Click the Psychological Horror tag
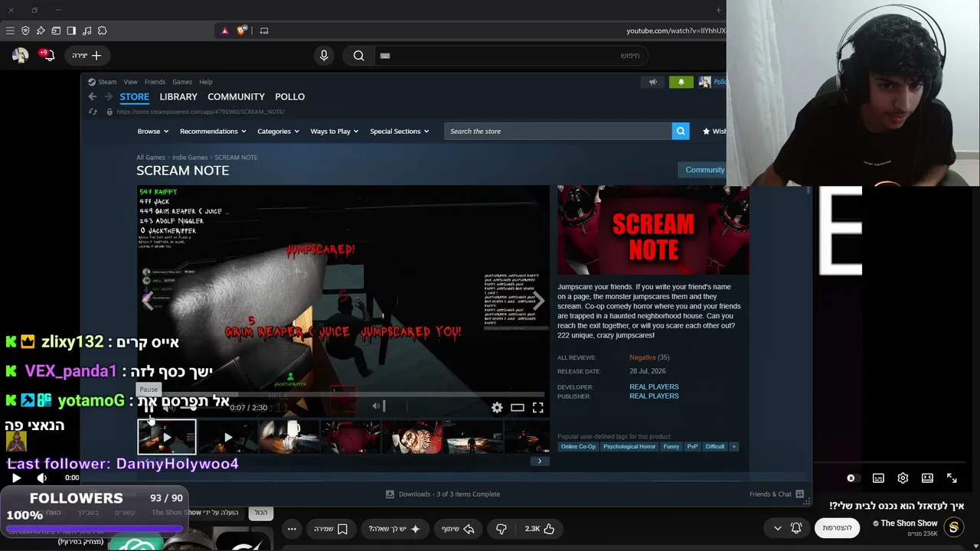 [629, 446]
